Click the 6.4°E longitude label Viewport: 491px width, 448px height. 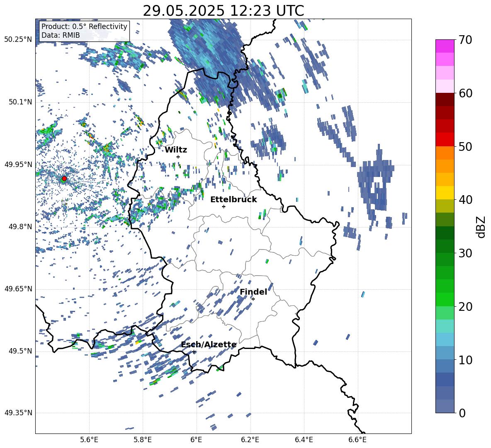(304, 440)
